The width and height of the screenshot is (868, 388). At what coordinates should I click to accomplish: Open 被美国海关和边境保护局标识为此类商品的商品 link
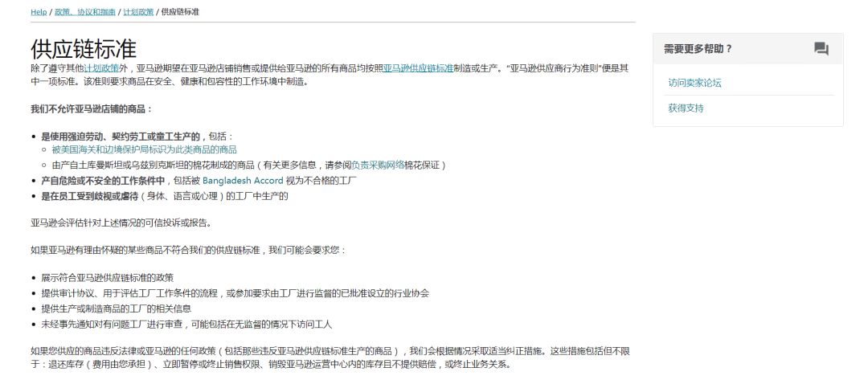145,149
